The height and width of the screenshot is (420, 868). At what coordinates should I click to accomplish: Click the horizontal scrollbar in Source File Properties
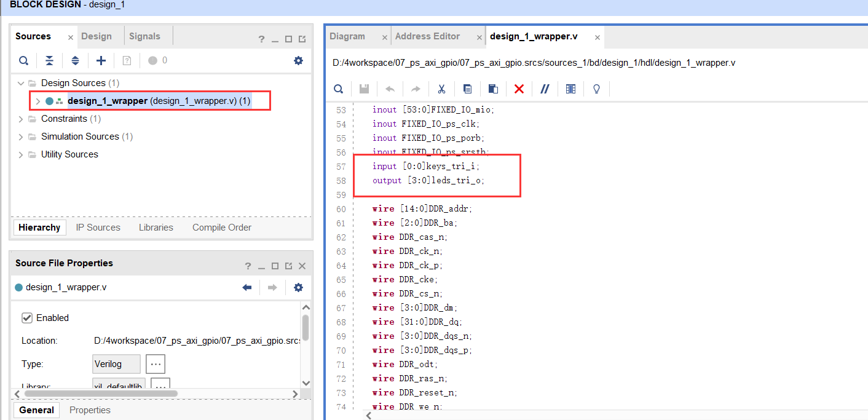[x=101, y=393]
